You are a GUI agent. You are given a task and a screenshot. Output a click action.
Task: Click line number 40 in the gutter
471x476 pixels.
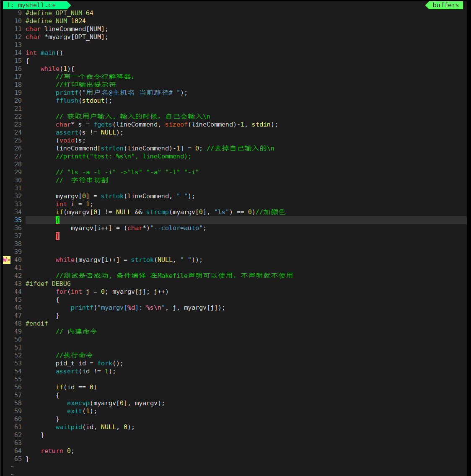pyautogui.click(x=18, y=260)
